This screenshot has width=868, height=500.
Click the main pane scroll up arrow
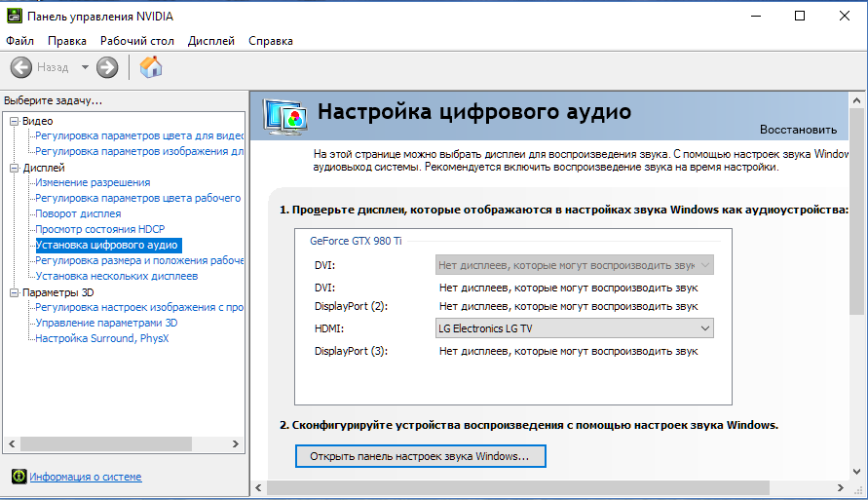point(856,100)
